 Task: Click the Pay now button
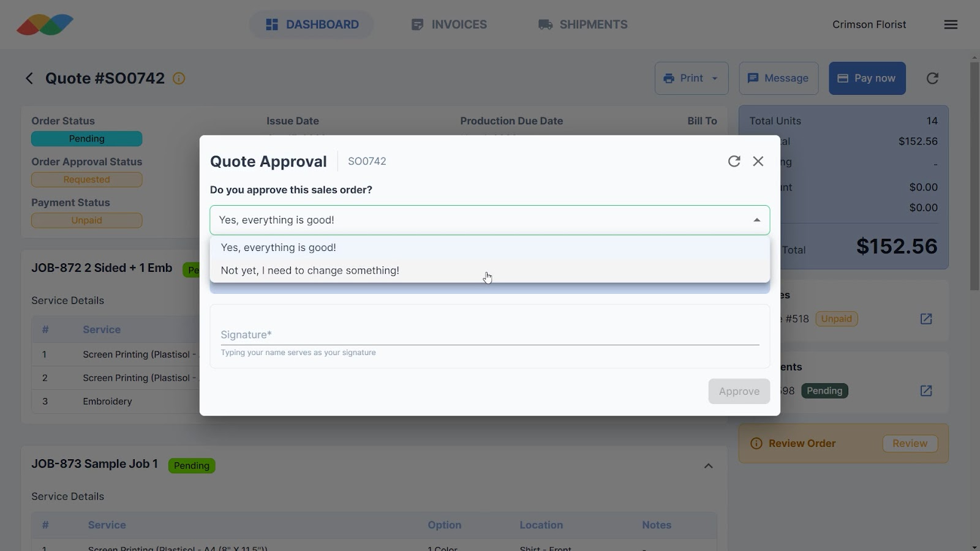pyautogui.click(x=867, y=78)
